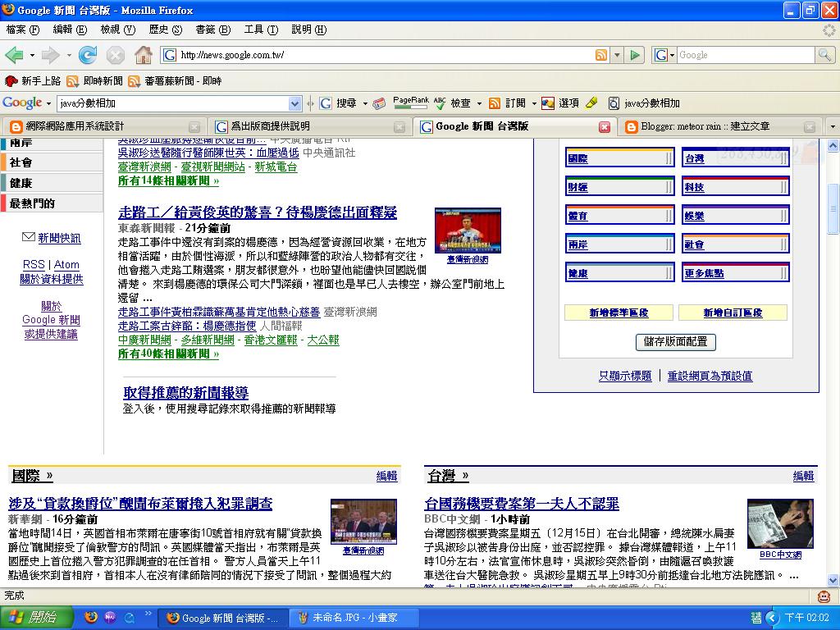Viewport: 840px width, 630px height.
Task: Open the 新手上路 bookmark
Action: (x=33, y=81)
